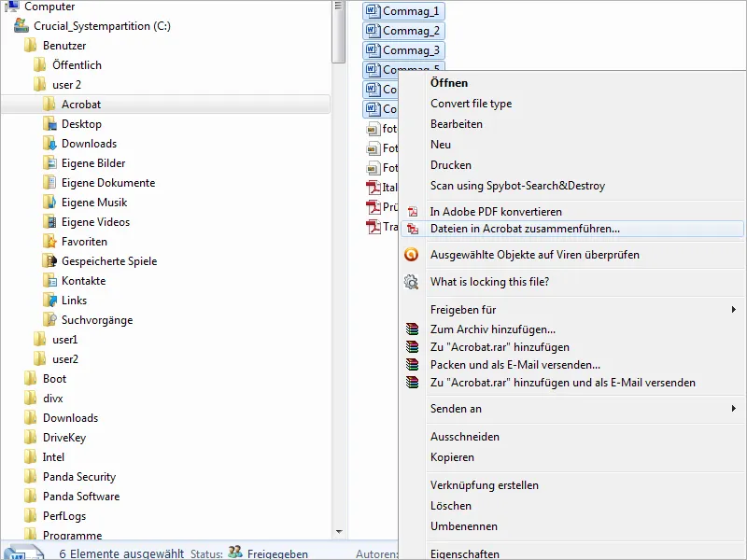Viewport: 747px width, 560px height.
Task: Click the Freigegeben status people icon
Action: (235, 552)
